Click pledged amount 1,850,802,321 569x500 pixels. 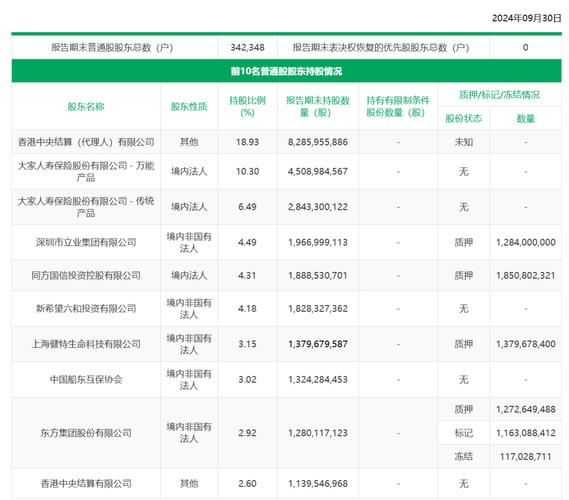coord(525,275)
